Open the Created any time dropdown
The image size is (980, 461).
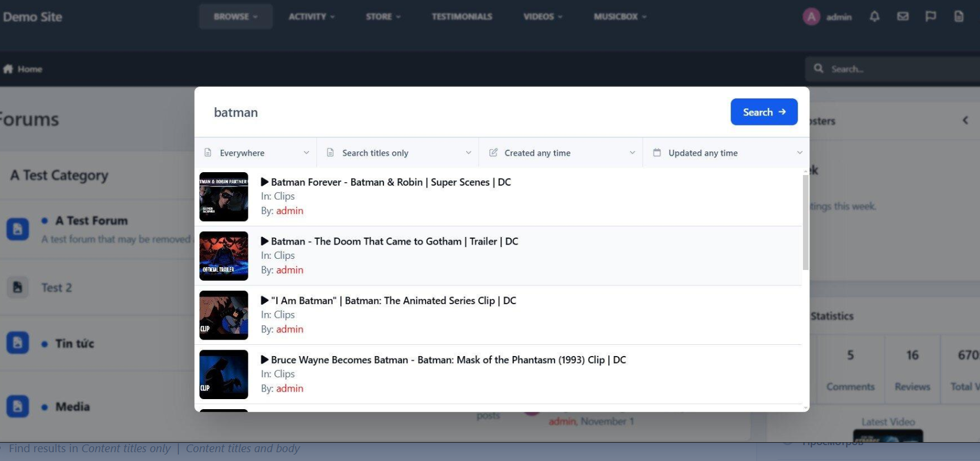[561, 153]
